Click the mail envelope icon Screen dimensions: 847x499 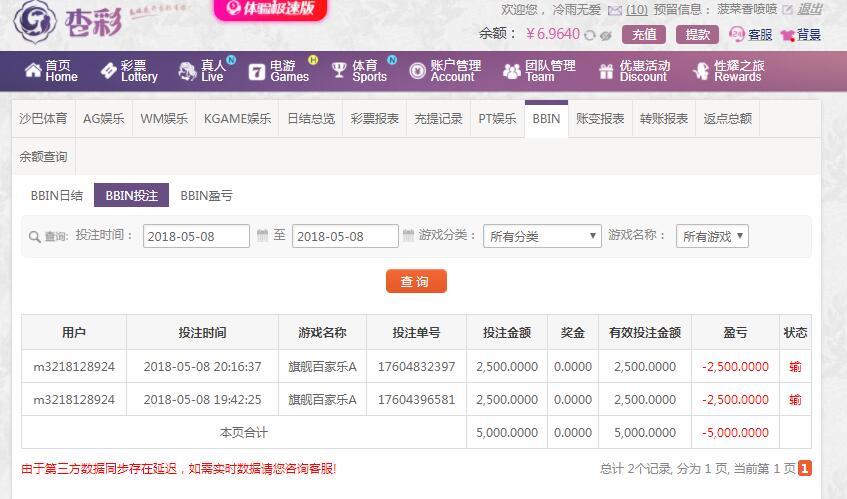(x=615, y=10)
